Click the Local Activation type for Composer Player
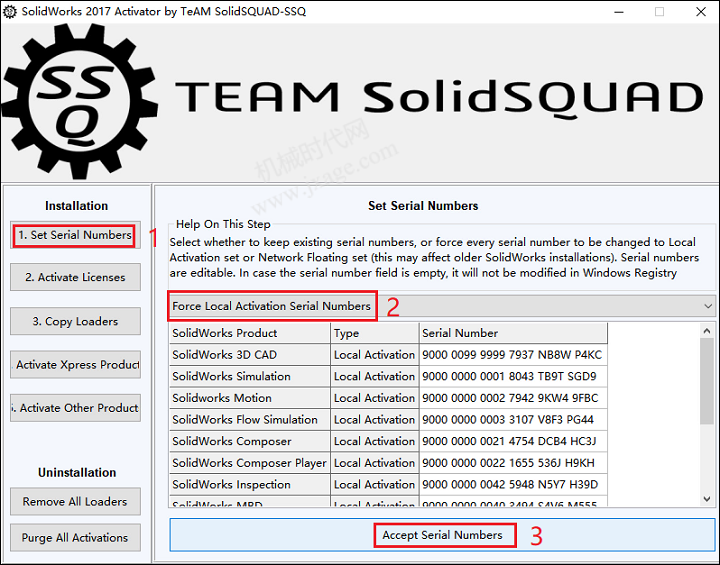This screenshot has height=565, width=720. pos(375,463)
